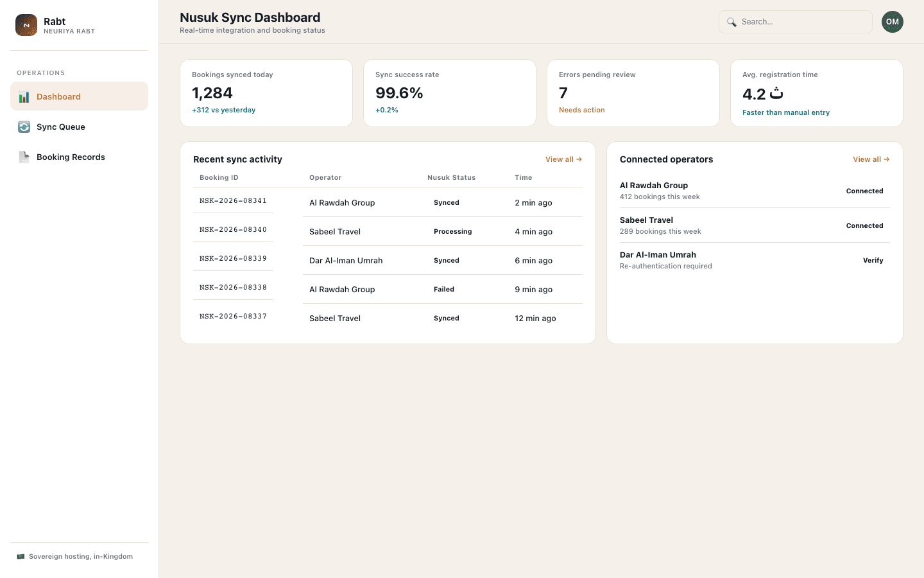Open the Errors pending review card
Image resolution: width=924 pixels, height=578 pixels.
[x=633, y=93]
